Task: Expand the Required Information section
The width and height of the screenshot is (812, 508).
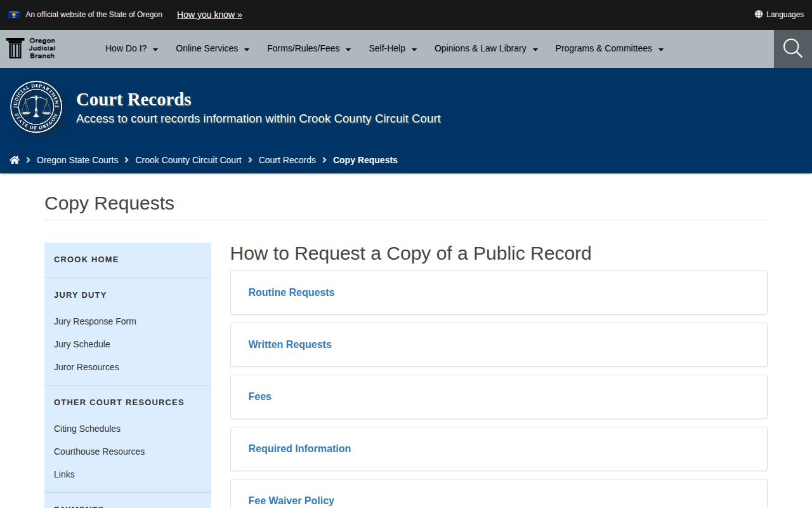Action: pyautogui.click(x=499, y=449)
